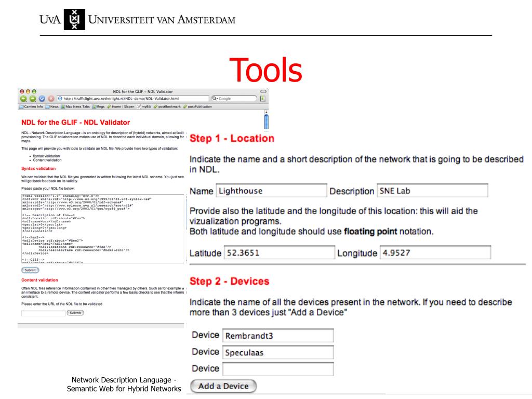Image resolution: width=532 pixels, height=399 pixels.
Task: Submit the URL for content validation
Action: tap(75, 313)
